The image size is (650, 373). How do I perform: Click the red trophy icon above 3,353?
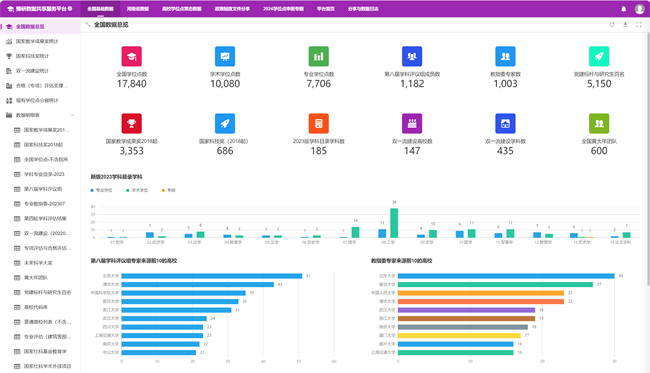tap(131, 124)
